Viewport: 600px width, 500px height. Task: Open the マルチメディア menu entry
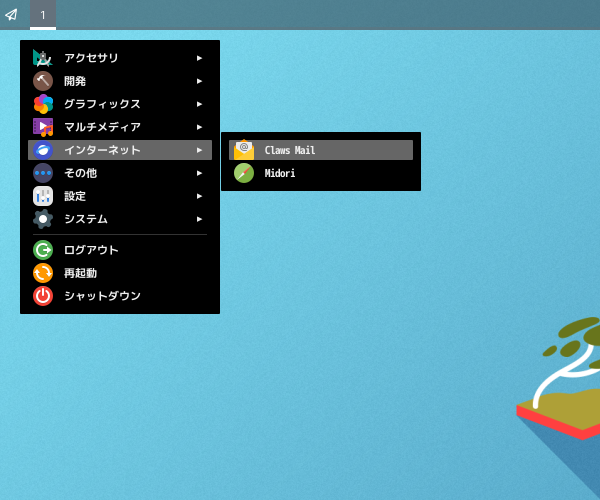[120, 127]
